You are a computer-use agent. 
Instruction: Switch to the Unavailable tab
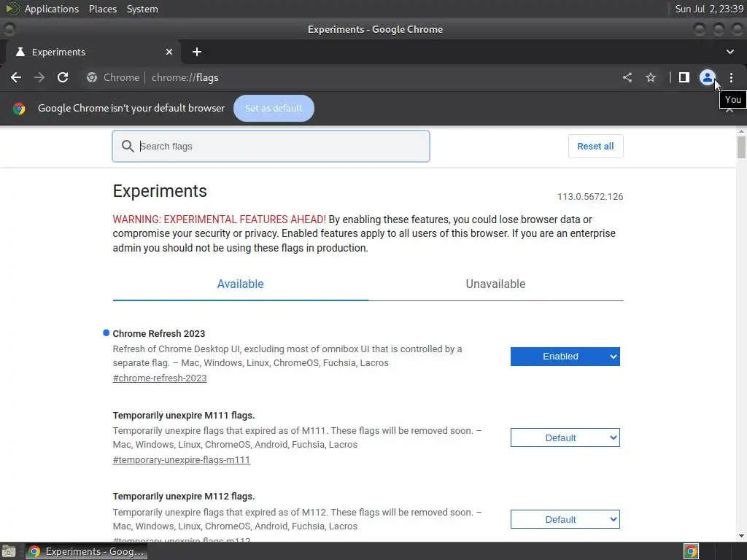click(495, 284)
